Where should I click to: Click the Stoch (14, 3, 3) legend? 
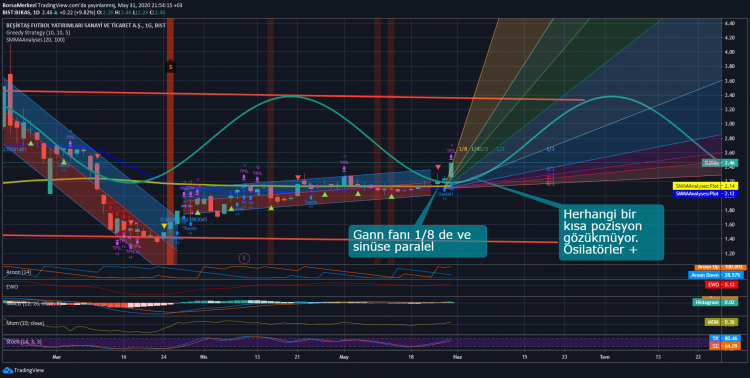point(23,342)
